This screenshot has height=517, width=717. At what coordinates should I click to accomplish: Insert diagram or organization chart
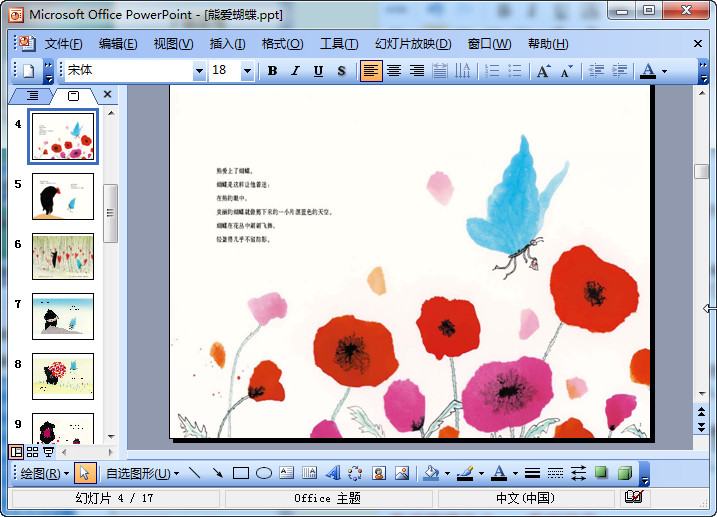(355, 473)
